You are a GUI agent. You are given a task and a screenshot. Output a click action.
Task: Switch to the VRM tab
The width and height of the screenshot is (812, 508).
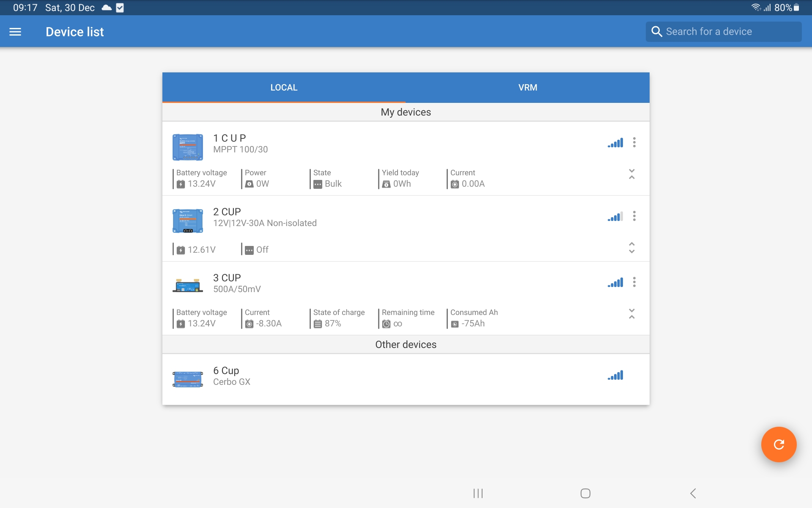(527, 88)
